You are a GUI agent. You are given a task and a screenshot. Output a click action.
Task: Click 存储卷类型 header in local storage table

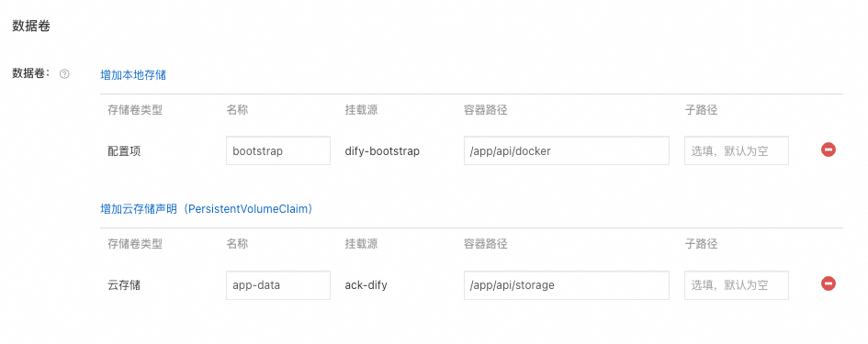tap(135, 109)
